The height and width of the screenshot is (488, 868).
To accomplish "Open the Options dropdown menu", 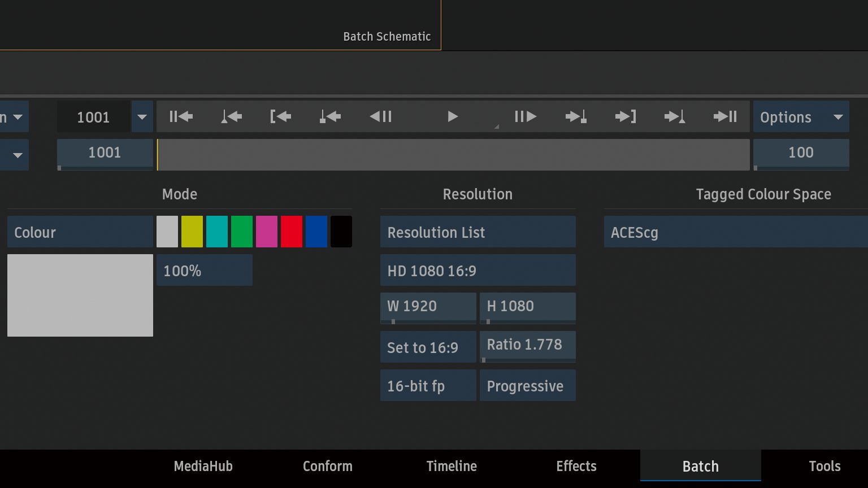I will tap(801, 116).
